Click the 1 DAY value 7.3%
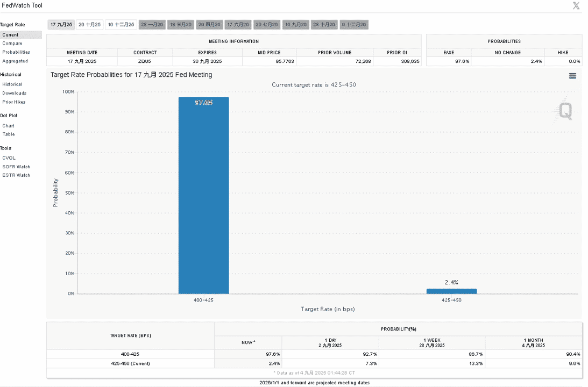Screen dimensions: 588x387 coord(371,363)
